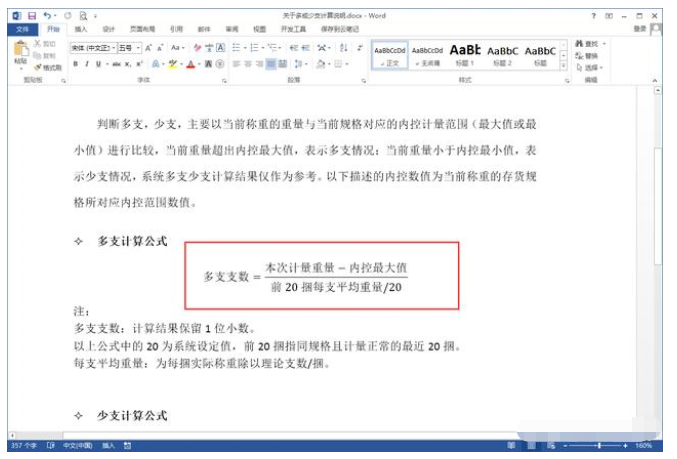Click the 选择 (Select) button in editing group
Viewport: 677px width, 459px height.
(593, 68)
